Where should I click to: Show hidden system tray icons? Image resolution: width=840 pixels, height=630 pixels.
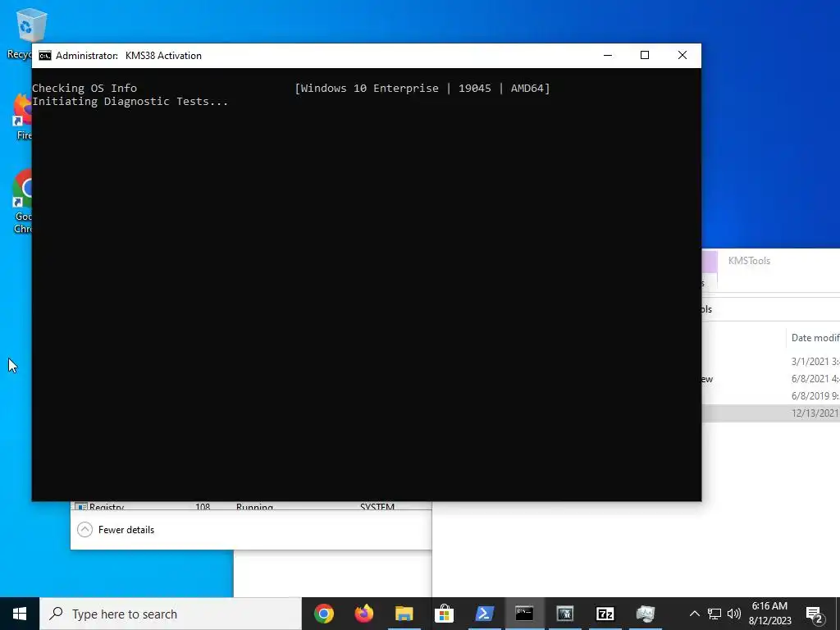pyautogui.click(x=694, y=614)
